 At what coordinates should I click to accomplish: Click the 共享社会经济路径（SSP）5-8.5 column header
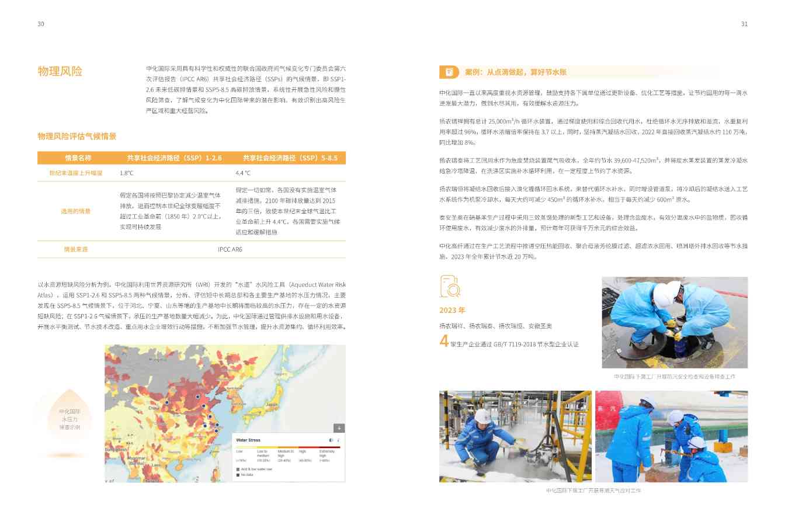(x=290, y=158)
